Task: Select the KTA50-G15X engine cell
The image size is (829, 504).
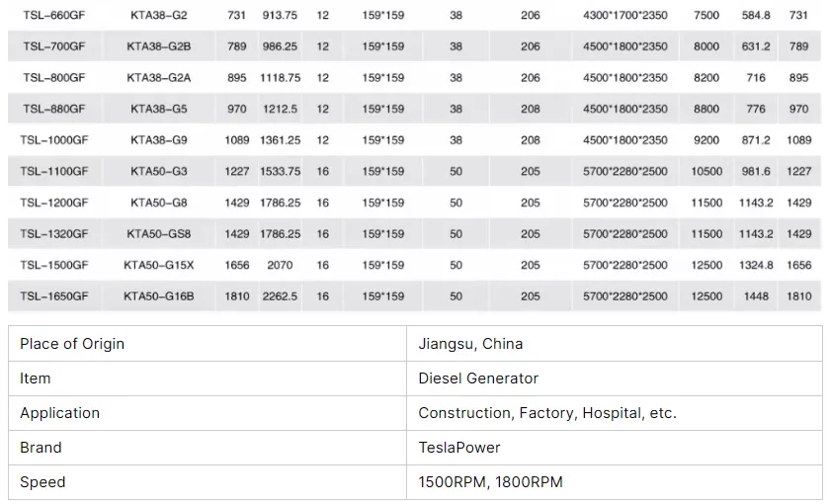Action: (x=159, y=265)
